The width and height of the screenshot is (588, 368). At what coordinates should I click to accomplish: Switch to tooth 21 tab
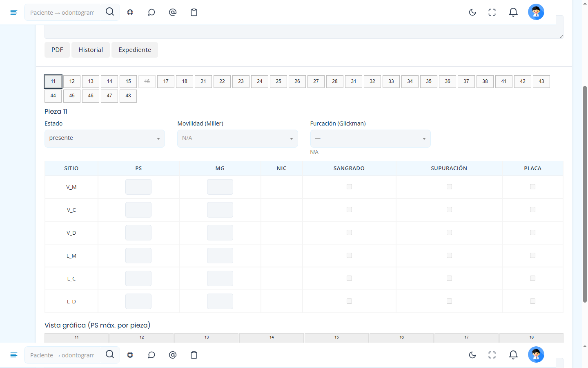203,81
